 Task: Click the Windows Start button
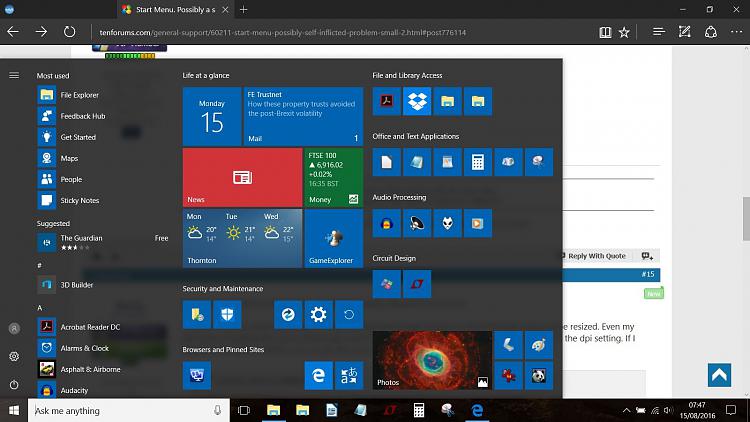click(x=14, y=411)
